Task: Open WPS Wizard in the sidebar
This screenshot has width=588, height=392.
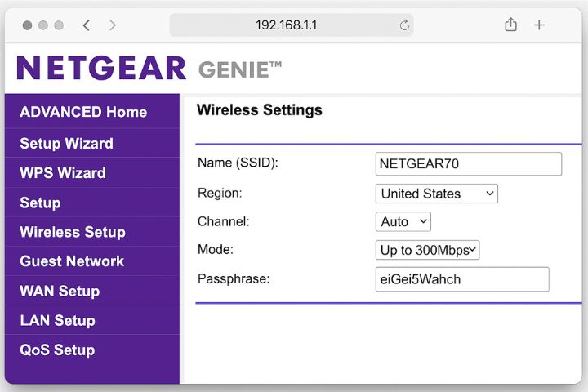Action: pos(92,172)
